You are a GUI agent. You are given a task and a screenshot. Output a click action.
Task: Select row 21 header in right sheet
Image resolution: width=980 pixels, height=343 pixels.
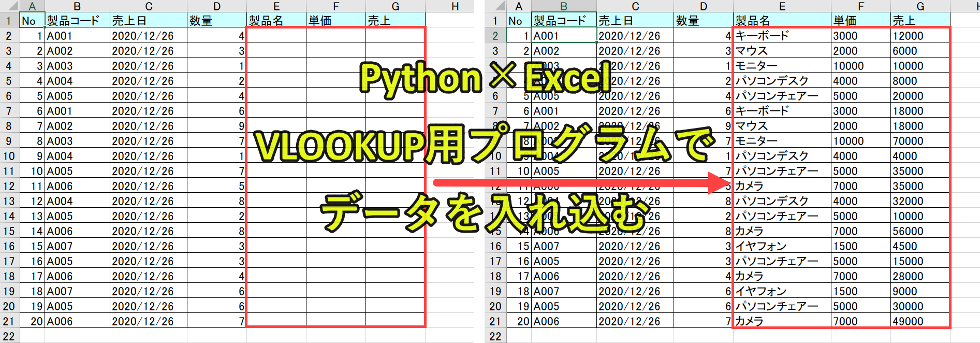pyautogui.click(x=496, y=321)
